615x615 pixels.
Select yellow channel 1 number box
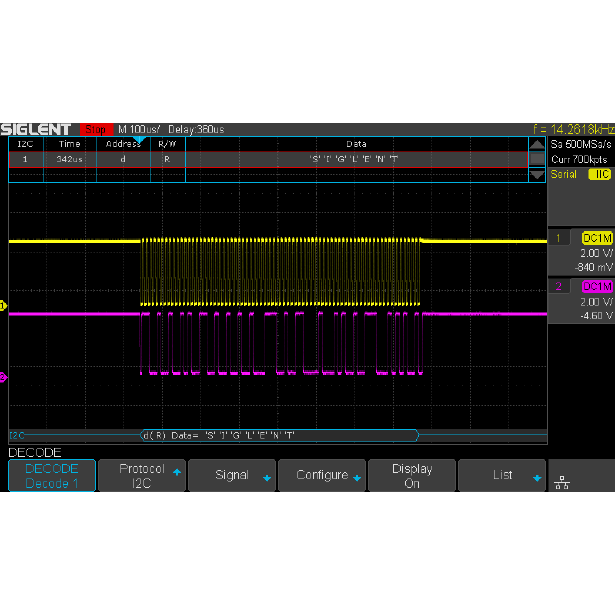(x=559, y=238)
